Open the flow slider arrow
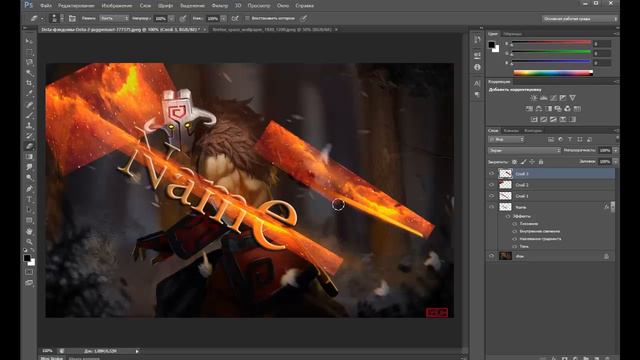Image resolution: width=640 pixels, height=360 pixels. coord(223,18)
